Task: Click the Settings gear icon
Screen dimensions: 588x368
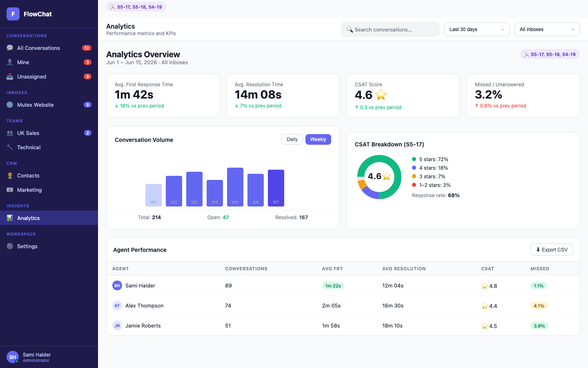Action: (x=10, y=246)
